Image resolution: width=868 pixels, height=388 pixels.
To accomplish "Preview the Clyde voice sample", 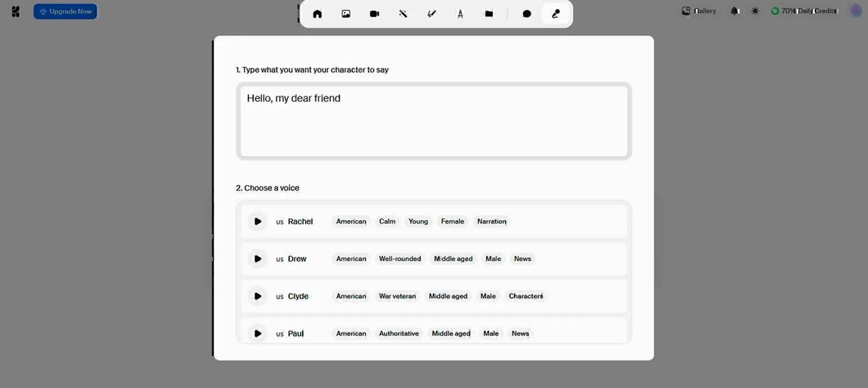I will click(258, 296).
